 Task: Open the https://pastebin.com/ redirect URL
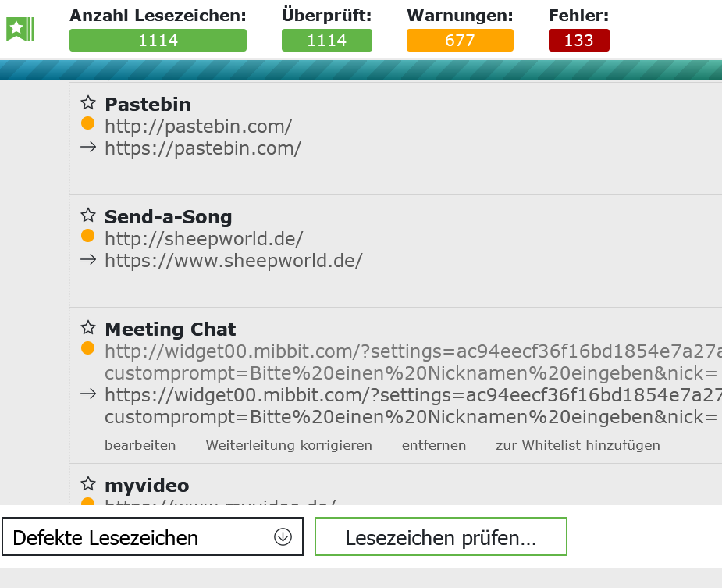click(203, 148)
